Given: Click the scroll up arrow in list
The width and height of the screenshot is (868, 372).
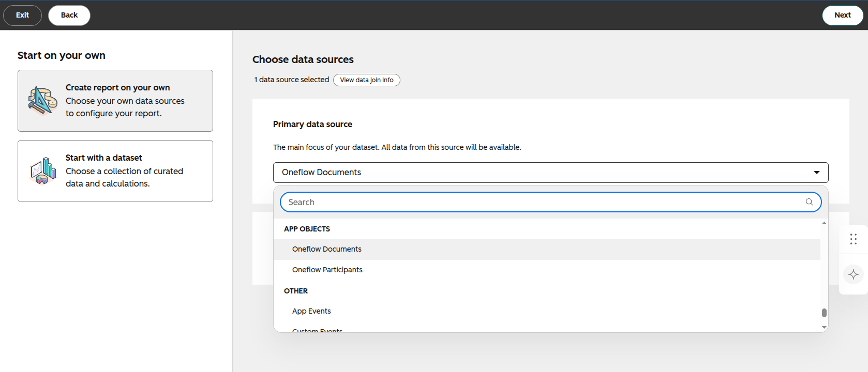Looking at the screenshot, I should (824, 223).
